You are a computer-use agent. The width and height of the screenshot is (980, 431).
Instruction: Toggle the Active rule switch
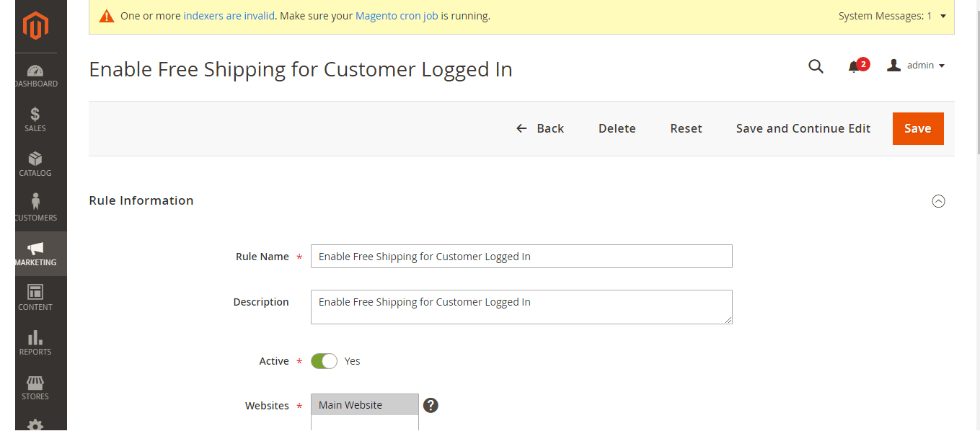(x=324, y=361)
